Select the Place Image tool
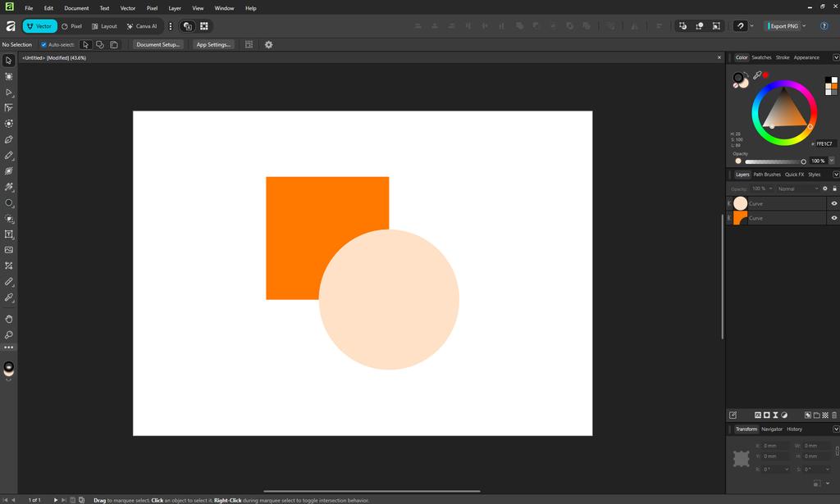The height and width of the screenshot is (504, 840). point(8,250)
